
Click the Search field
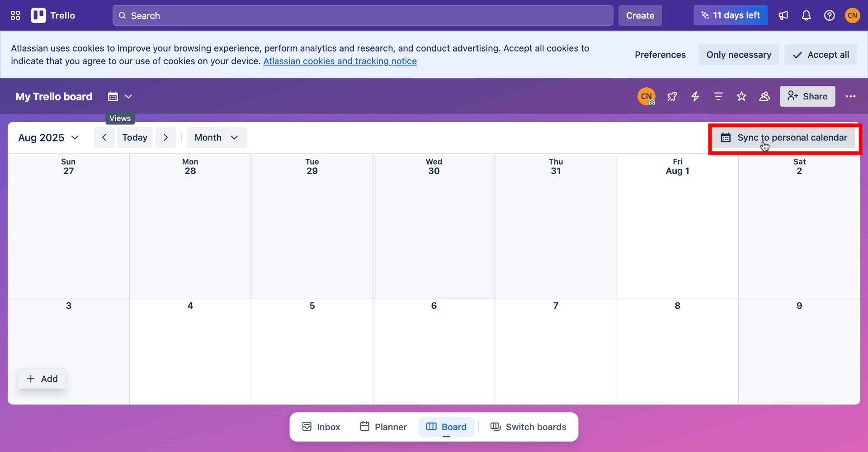362,15
